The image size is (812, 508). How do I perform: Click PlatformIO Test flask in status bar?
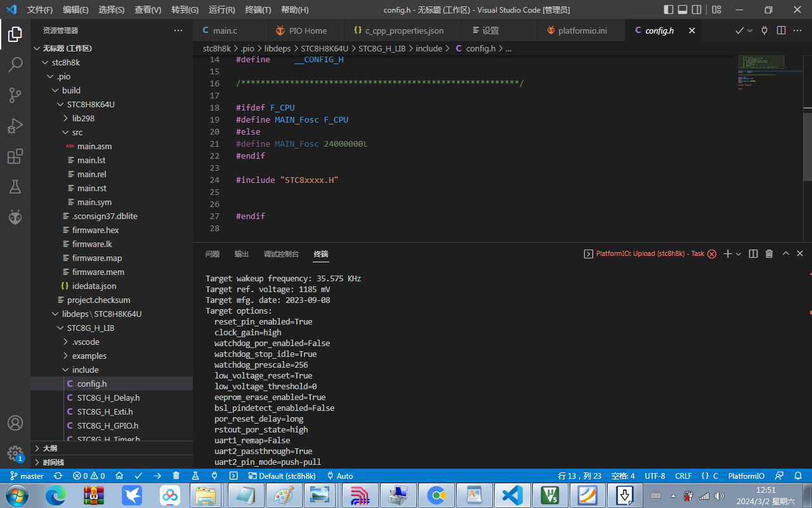[x=195, y=476]
